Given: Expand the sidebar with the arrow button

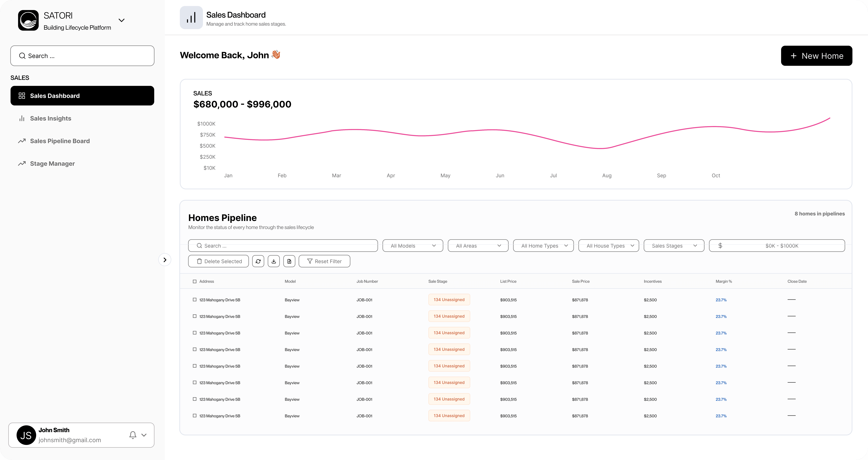Looking at the screenshot, I should pos(165,260).
